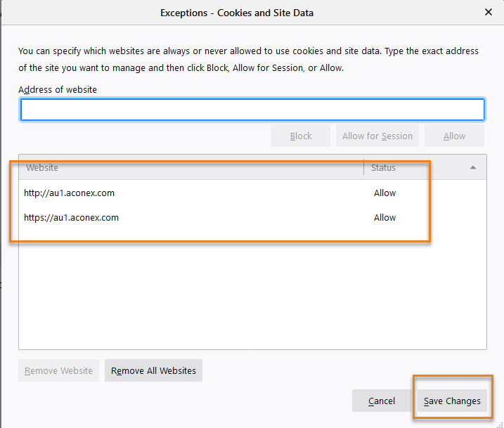The height and width of the screenshot is (428, 504).
Task: Cancel the cookie exceptions dialog
Action: click(382, 401)
